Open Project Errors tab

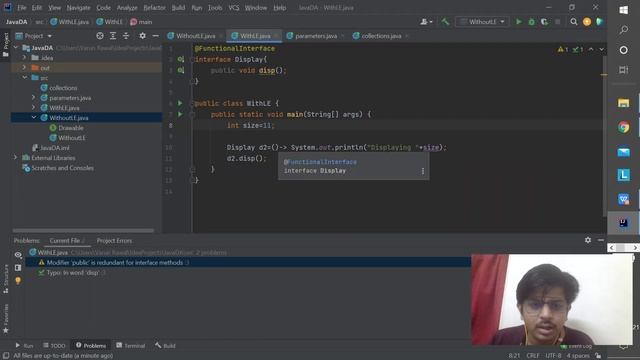click(114, 241)
